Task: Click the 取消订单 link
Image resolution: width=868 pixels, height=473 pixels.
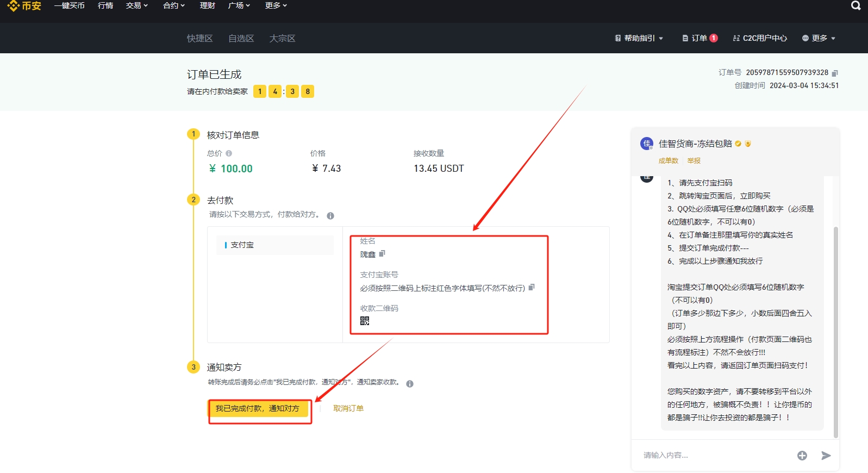Action: 348,408
